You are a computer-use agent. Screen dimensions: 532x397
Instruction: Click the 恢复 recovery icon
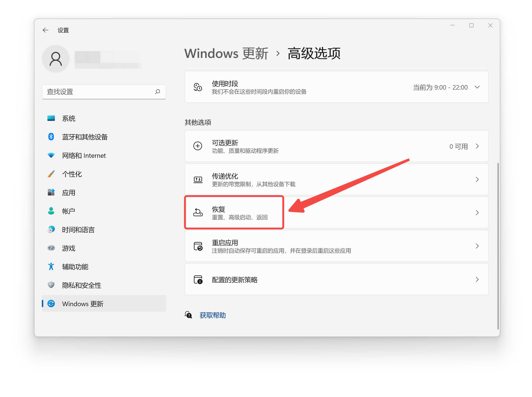[x=198, y=212]
